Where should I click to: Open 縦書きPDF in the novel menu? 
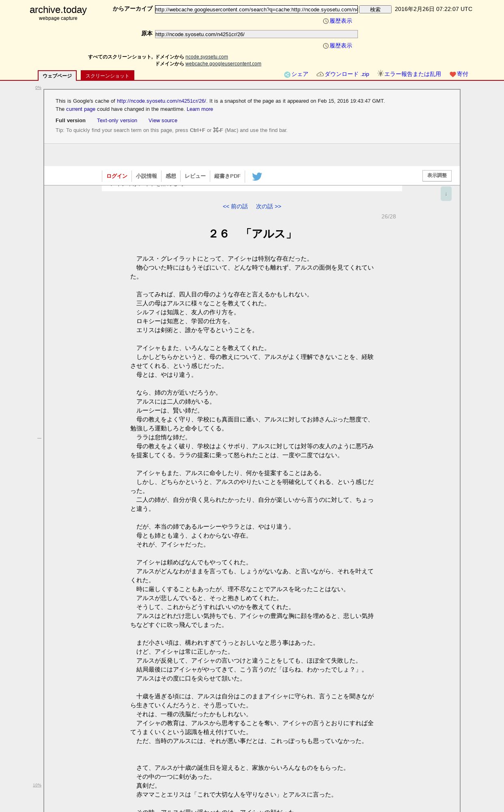(x=227, y=176)
